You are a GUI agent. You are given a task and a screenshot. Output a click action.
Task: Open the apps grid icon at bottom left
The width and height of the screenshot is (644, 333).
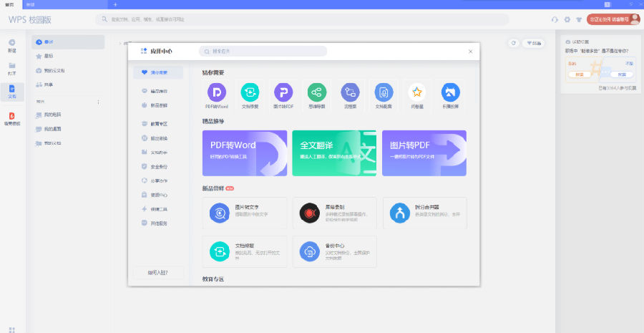tap(12, 329)
